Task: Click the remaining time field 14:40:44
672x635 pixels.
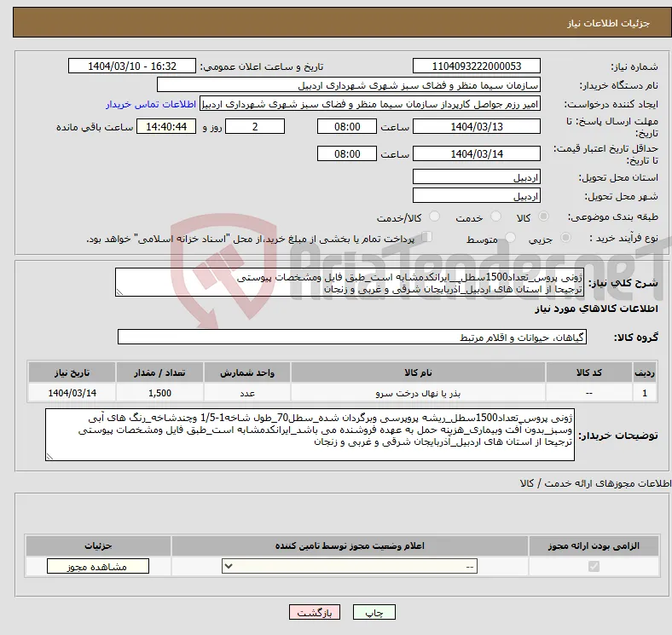Action: pyautogui.click(x=166, y=126)
